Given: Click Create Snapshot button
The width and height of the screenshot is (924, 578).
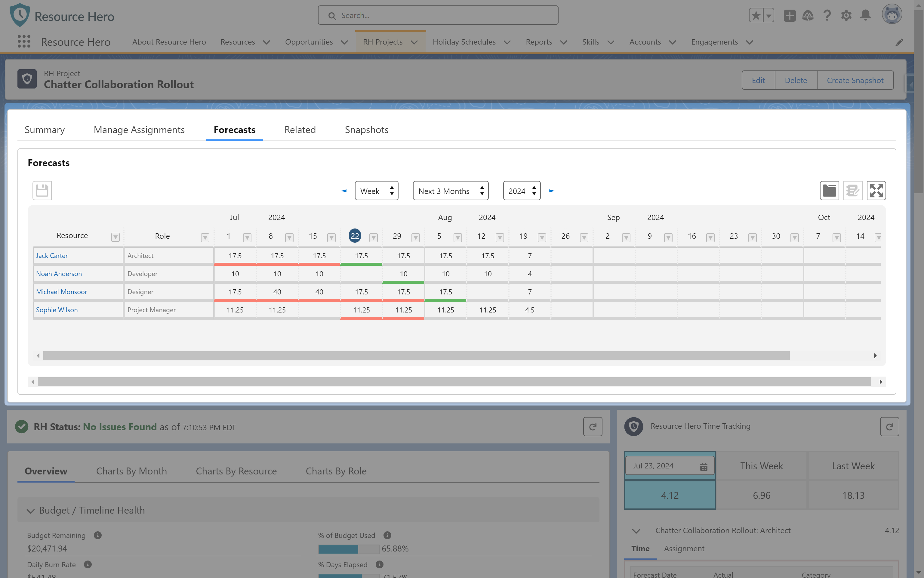Looking at the screenshot, I should (855, 80).
